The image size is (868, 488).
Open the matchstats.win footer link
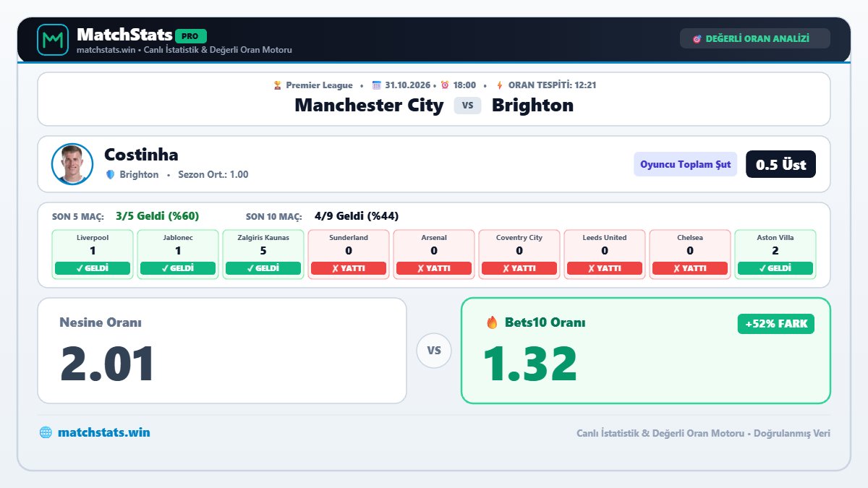(104, 432)
